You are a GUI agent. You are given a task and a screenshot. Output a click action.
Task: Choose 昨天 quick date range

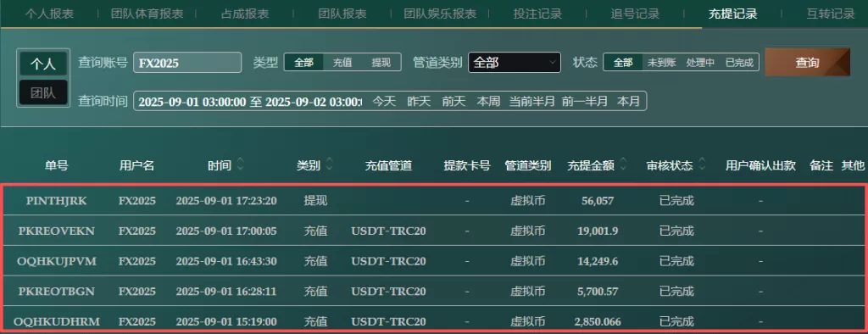(419, 102)
